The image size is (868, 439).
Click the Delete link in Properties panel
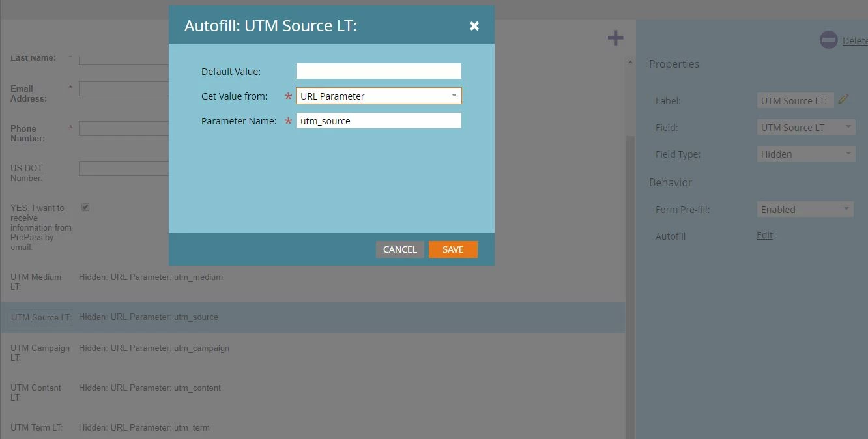[855, 41]
